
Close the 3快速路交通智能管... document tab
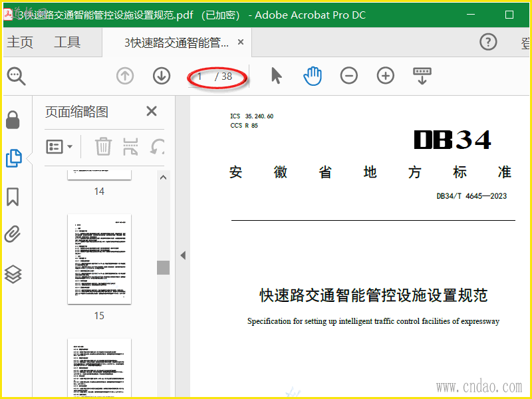pyautogui.click(x=241, y=42)
